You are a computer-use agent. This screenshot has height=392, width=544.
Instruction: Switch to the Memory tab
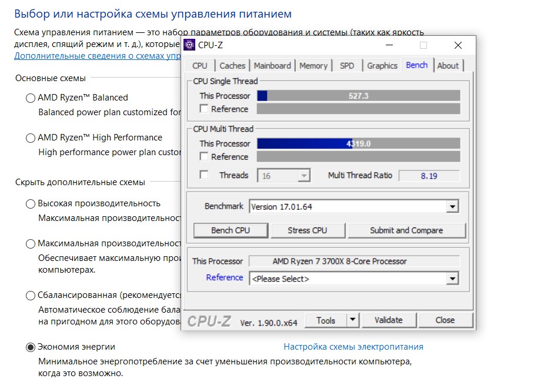coord(313,65)
